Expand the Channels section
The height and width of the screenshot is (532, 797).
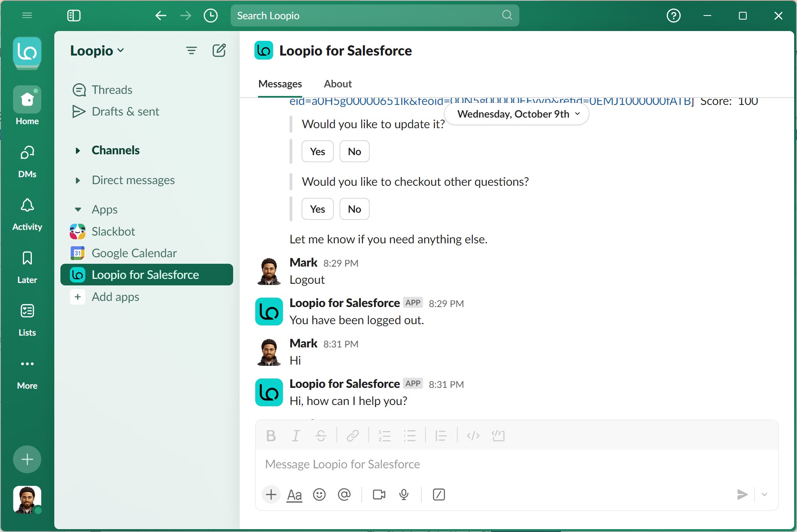(x=78, y=151)
